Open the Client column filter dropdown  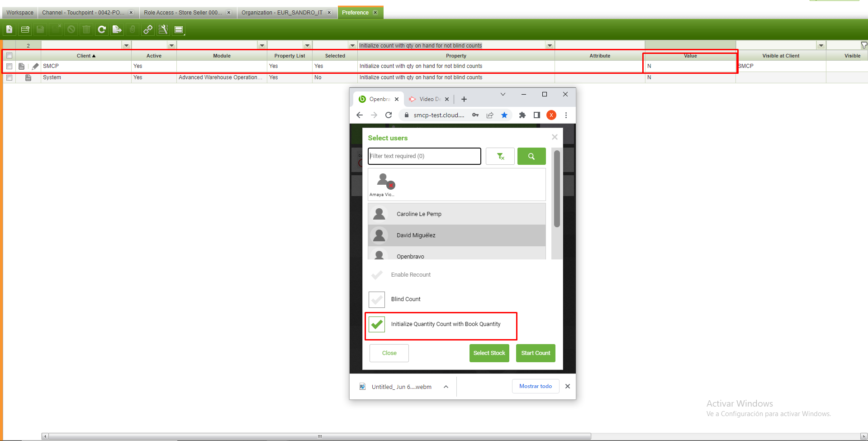(x=126, y=45)
